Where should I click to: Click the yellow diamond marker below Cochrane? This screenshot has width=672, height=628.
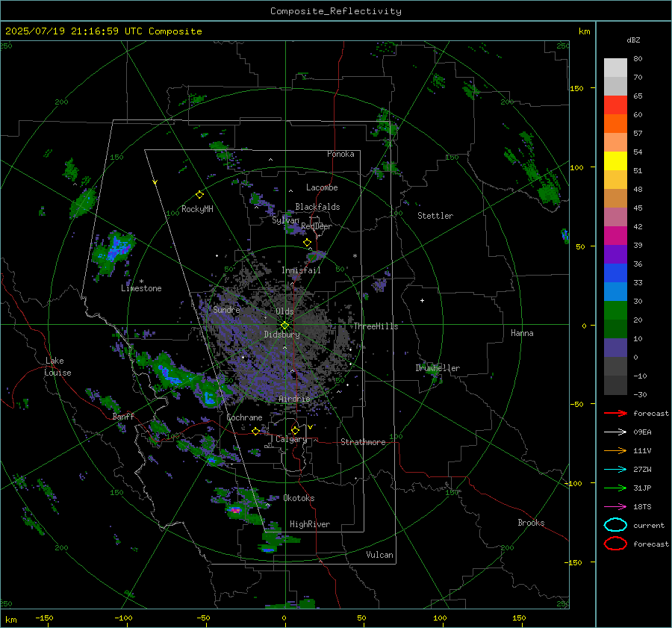[255, 431]
